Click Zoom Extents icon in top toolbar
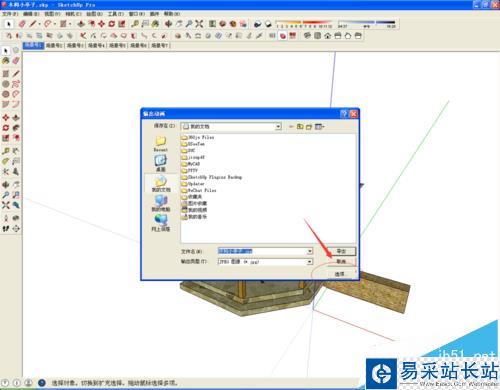500x390 pixels. [199, 24]
